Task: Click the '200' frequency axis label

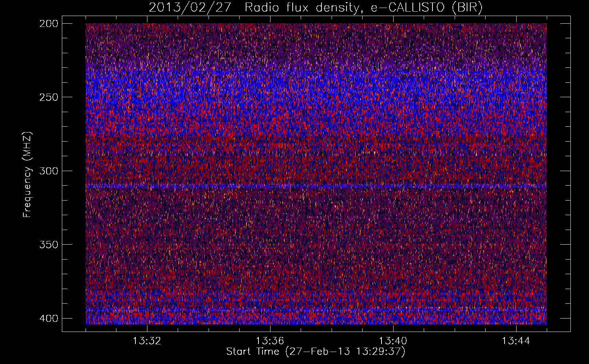Action: 48,24
